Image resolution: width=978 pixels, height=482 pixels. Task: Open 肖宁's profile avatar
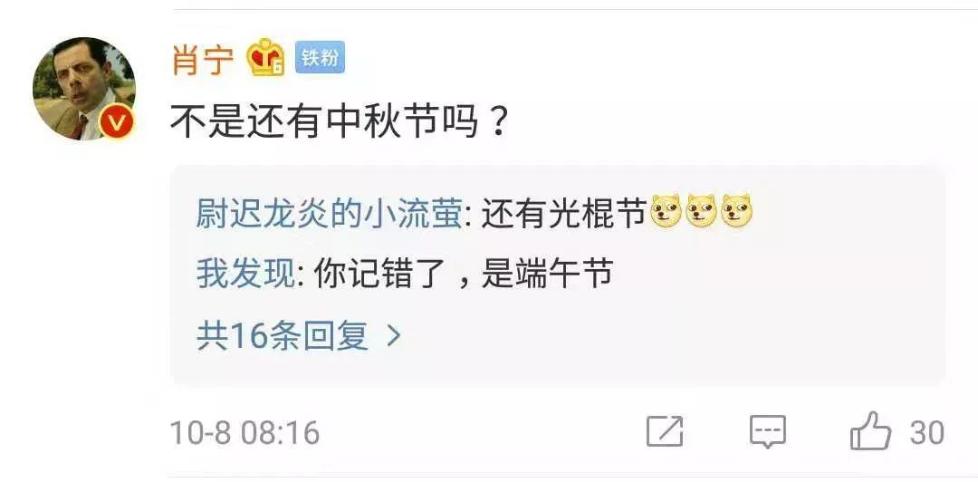(84, 89)
